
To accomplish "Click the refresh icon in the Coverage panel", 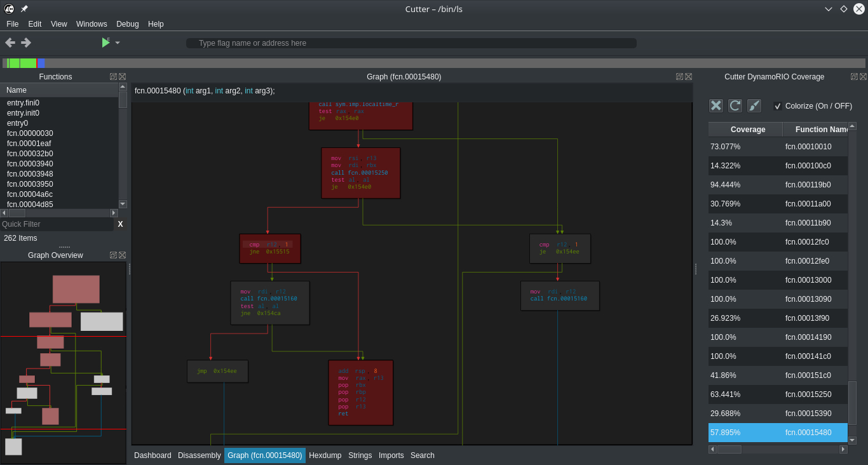I will pyautogui.click(x=735, y=106).
